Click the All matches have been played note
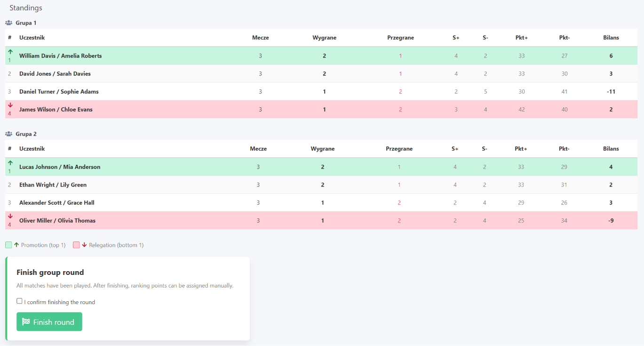The image size is (644, 346). pos(125,285)
